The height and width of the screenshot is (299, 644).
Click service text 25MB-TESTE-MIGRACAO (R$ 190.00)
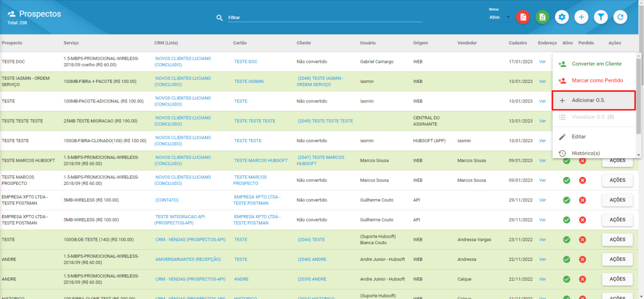click(101, 121)
